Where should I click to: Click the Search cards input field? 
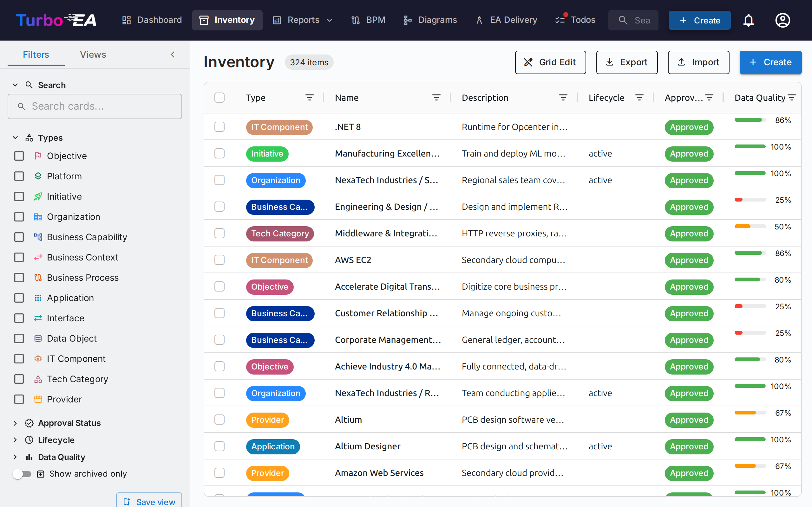(x=95, y=106)
